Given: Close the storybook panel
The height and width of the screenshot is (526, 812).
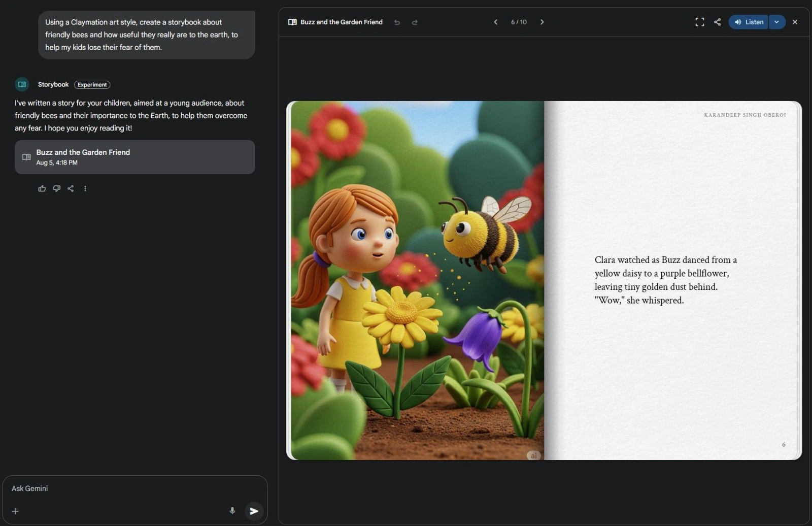Looking at the screenshot, I should tap(795, 22).
